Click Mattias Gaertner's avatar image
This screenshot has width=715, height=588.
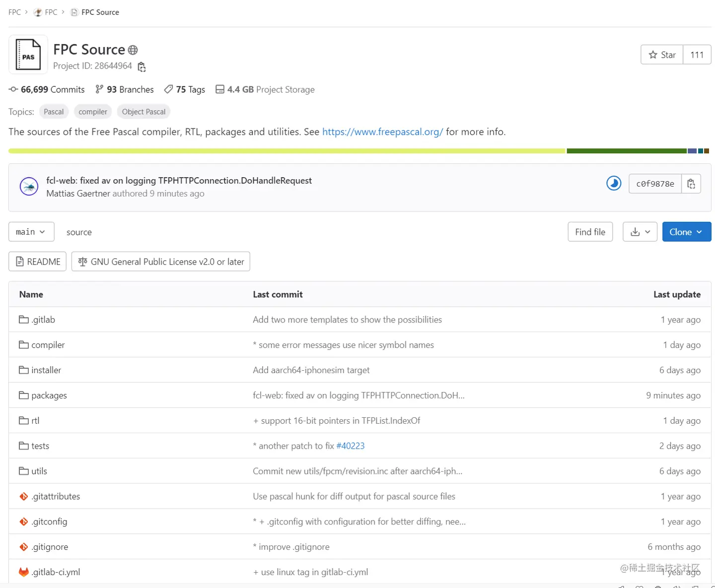coord(29,187)
